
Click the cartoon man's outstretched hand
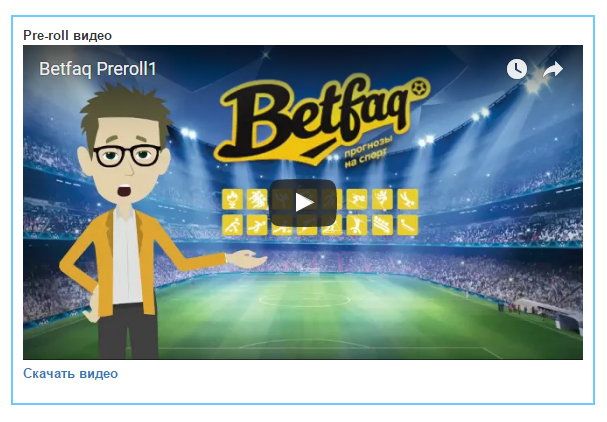tap(248, 259)
